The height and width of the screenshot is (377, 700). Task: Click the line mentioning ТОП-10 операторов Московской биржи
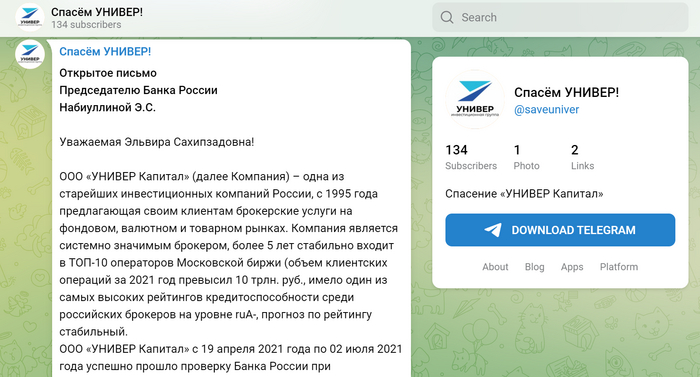tap(223, 263)
